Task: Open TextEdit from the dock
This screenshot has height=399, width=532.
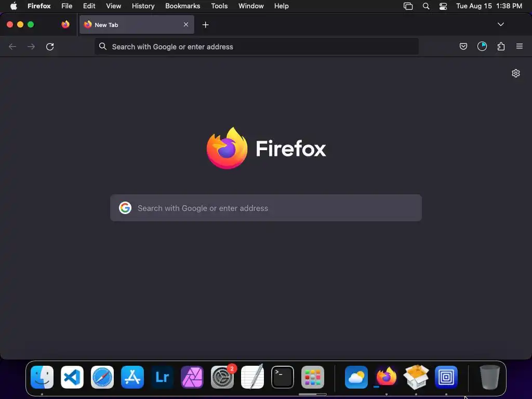Action: point(252,377)
